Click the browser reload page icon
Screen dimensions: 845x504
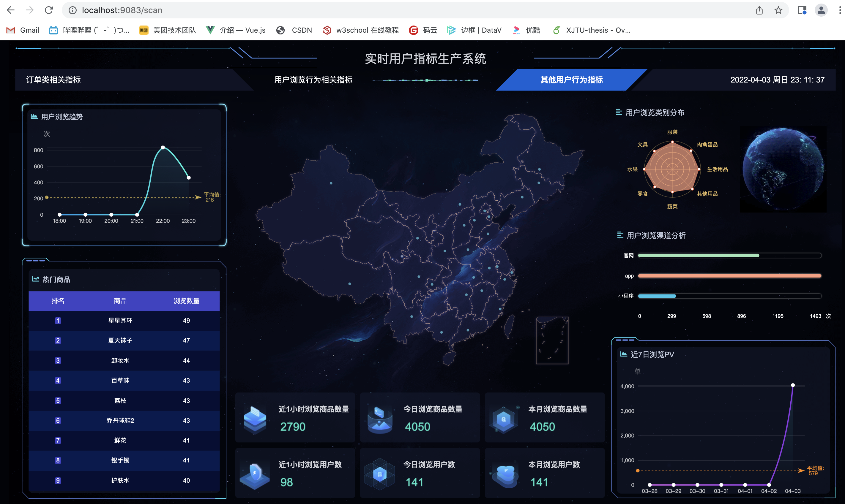pyautogui.click(x=49, y=10)
